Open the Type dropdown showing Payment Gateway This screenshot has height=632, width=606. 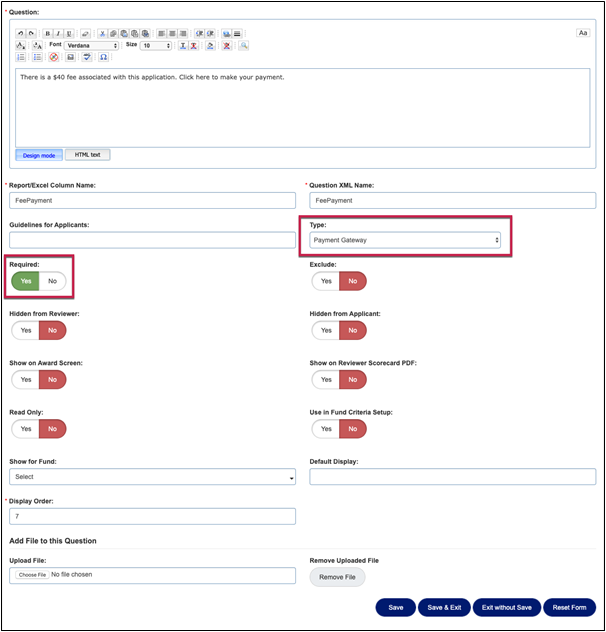pos(404,240)
